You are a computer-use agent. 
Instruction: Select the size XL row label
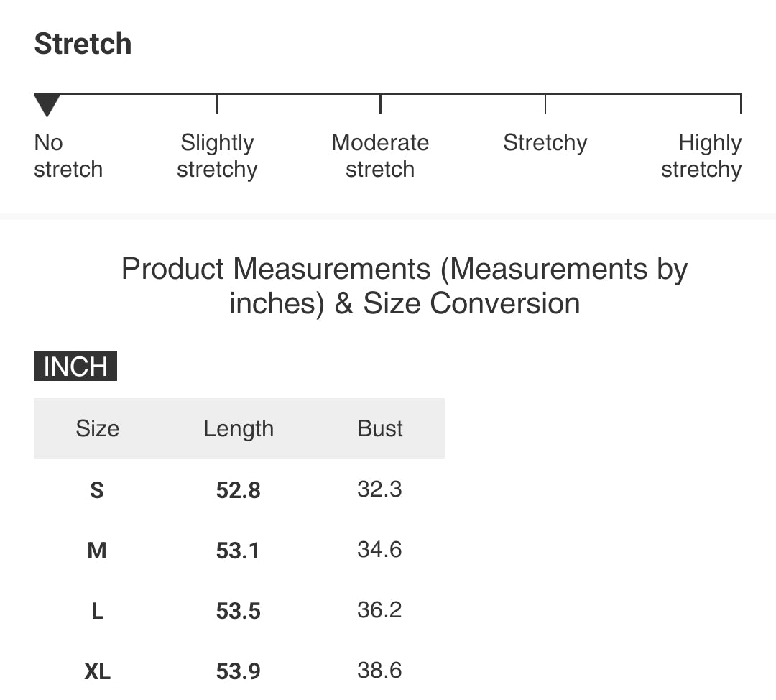(98, 671)
